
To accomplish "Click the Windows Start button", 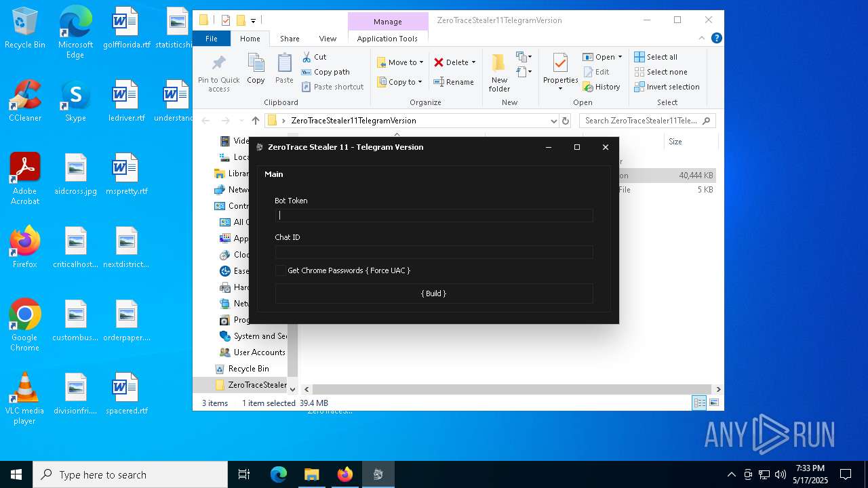I will tap(16, 474).
